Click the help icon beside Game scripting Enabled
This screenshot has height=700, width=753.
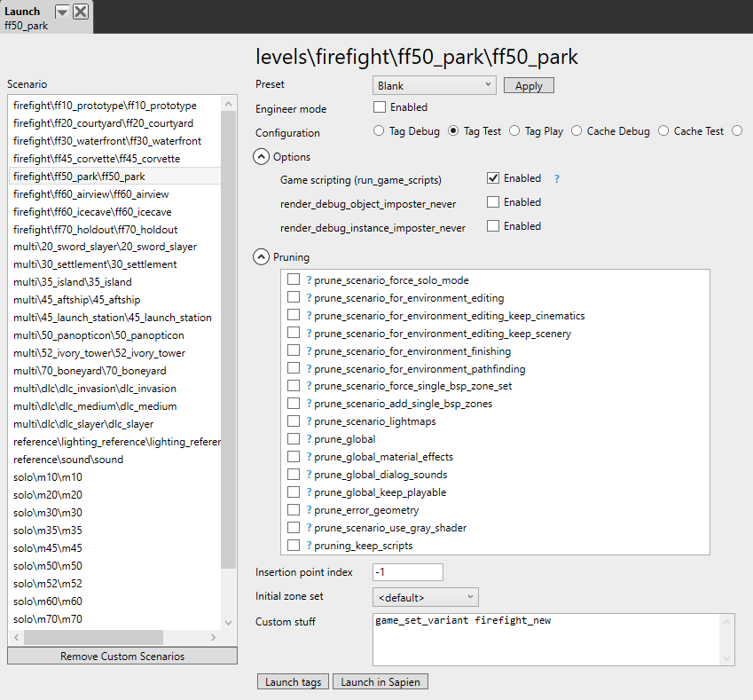[x=556, y=177]
